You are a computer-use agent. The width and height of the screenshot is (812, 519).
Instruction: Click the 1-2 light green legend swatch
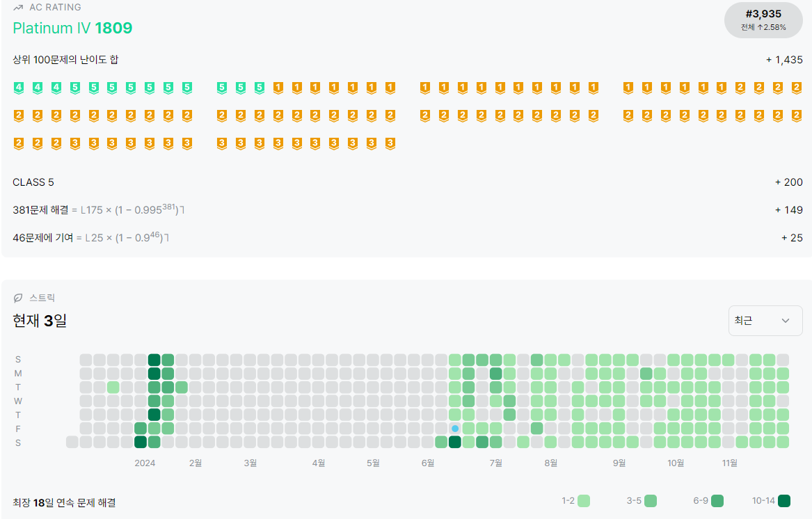coord(584,501)
